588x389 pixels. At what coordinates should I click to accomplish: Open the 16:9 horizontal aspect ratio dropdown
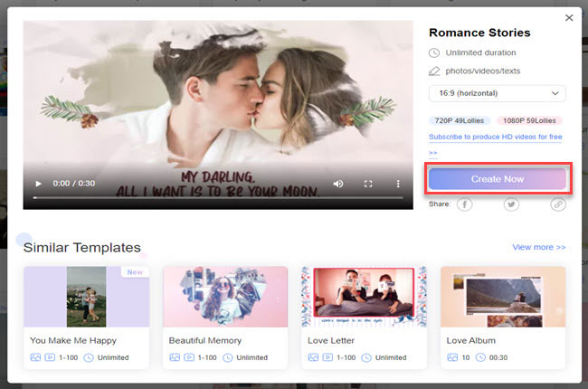pos(497,93)
